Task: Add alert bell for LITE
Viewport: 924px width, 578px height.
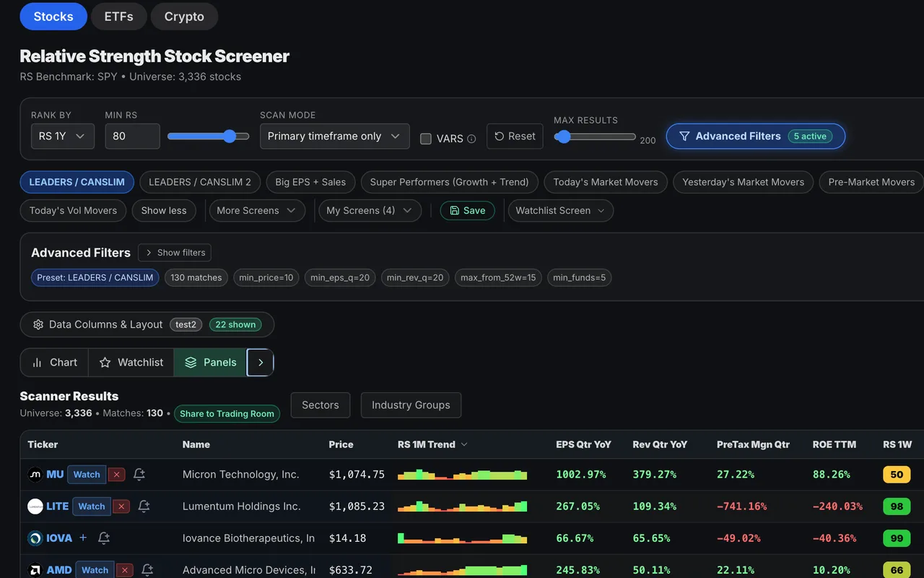Action: click(x=144, y=506)
